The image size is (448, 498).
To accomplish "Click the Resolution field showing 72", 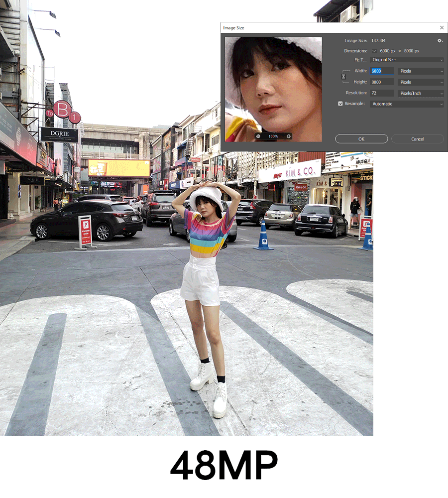I will click(x=382, y=93).
